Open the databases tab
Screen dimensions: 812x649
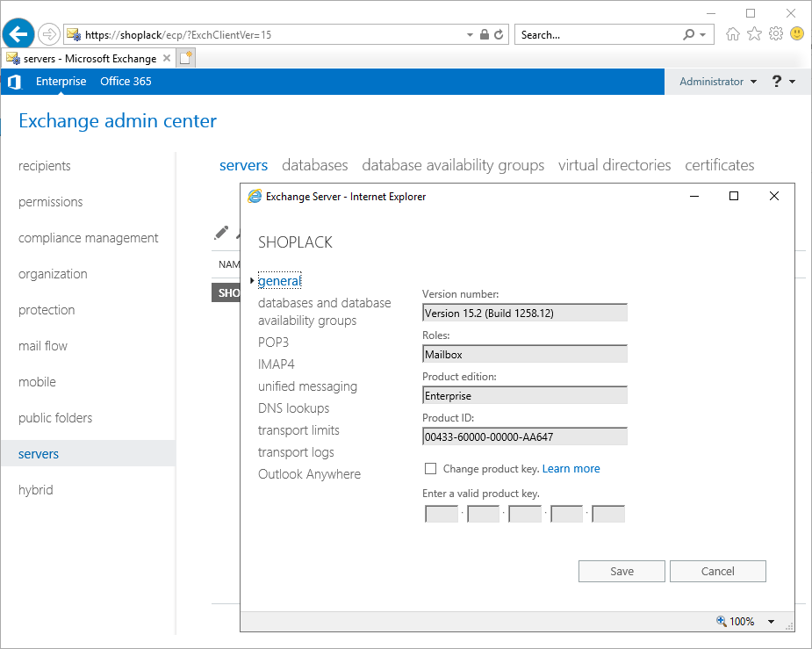(x=315, y=165)
